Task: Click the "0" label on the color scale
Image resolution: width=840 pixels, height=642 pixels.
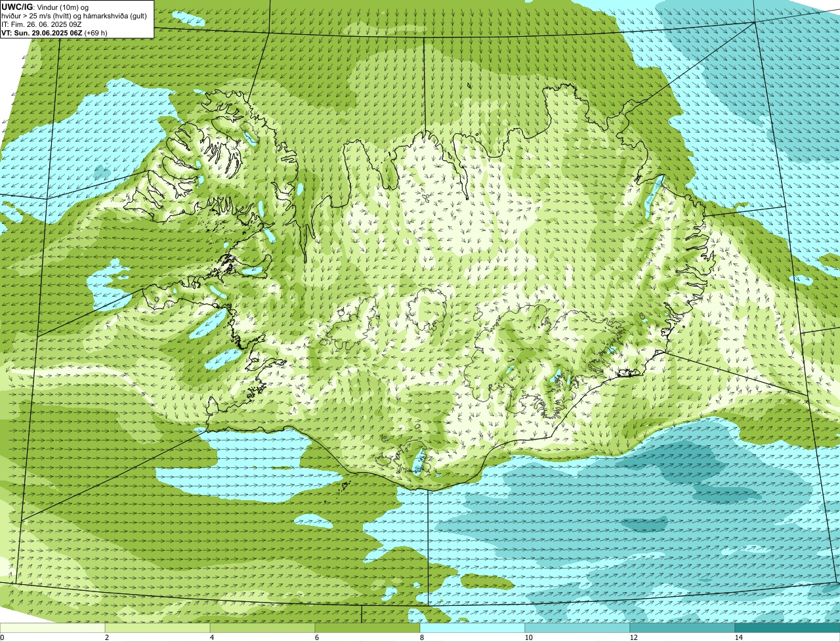Action: pos(2,637)
